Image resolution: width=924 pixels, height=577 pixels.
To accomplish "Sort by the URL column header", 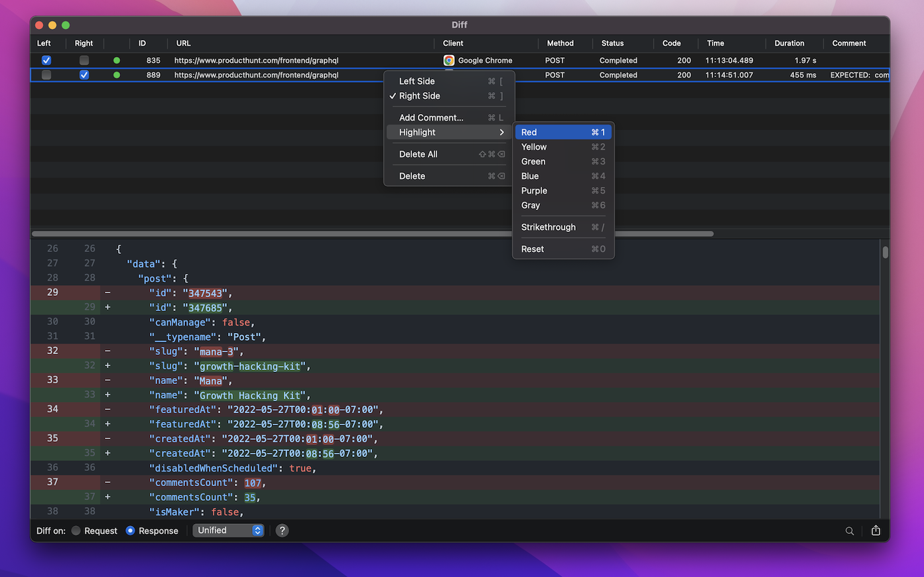I will click(x=184, y=43).
